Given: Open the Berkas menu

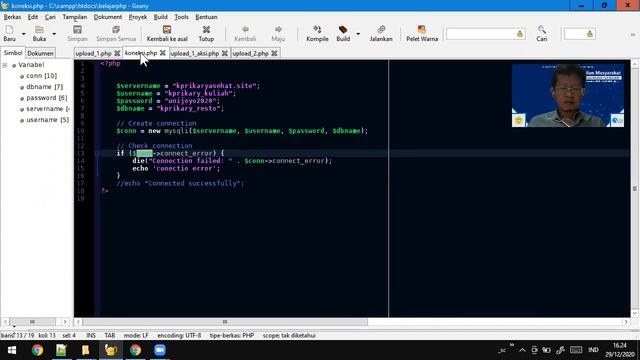Looking at the screenshot, I should point(12,17).
